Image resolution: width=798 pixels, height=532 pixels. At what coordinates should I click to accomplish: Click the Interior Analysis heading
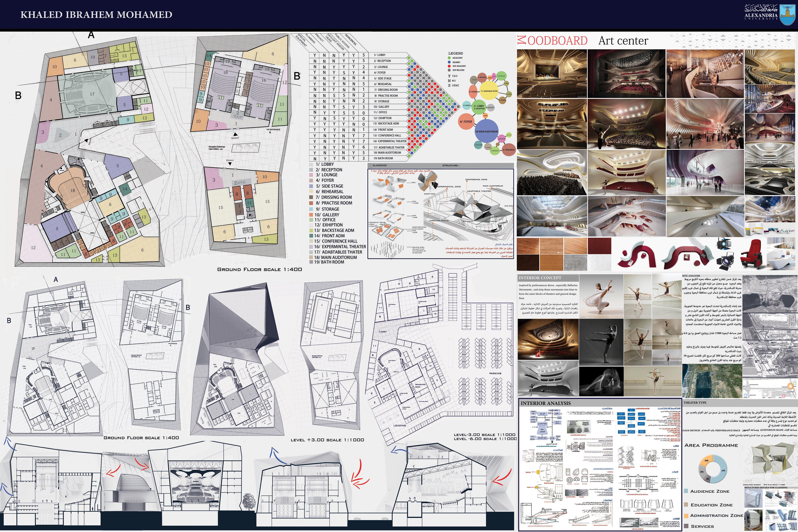tap(546, 403)
